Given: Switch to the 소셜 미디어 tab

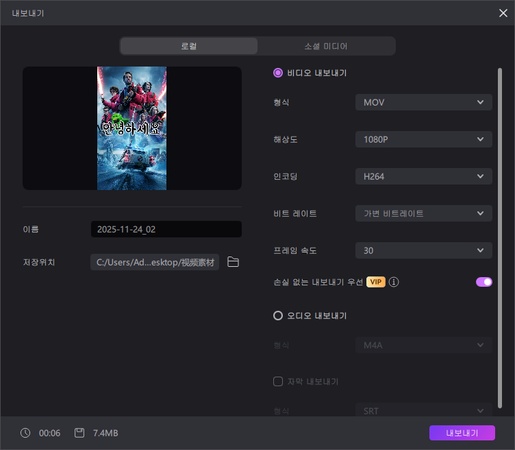Looking at the screenshot, I should (326, 46).
